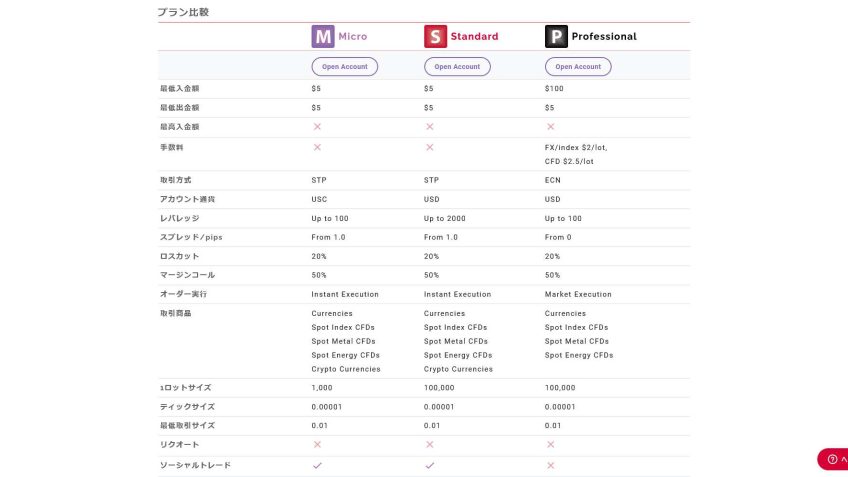Open the help widget with question mark
The height and width of the screenshot is (477, 848).
pyautogui.click(x=833, y=459)
